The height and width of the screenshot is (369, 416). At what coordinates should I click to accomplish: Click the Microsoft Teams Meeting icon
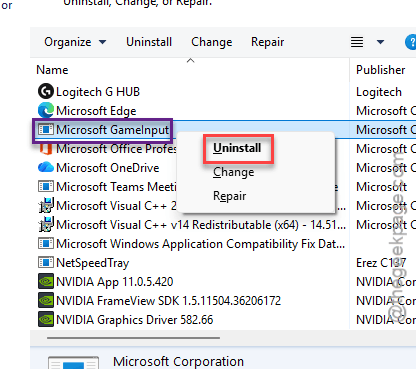point(46,186)
